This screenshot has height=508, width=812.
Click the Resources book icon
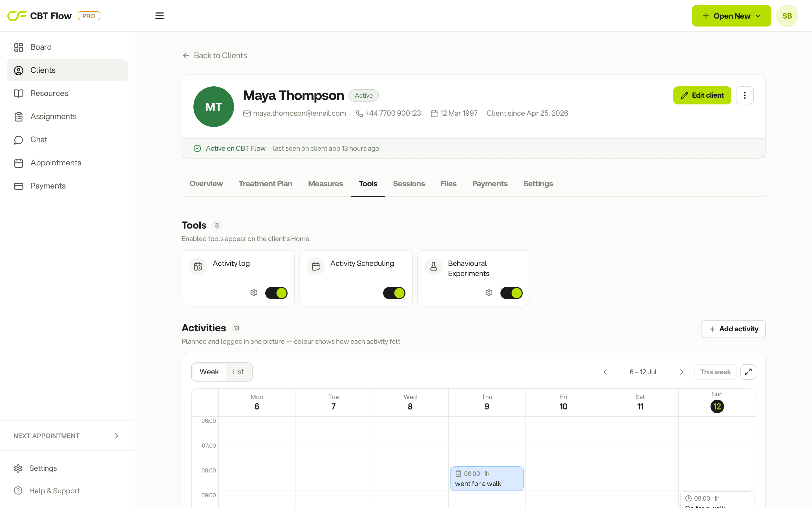click(18, 93)
